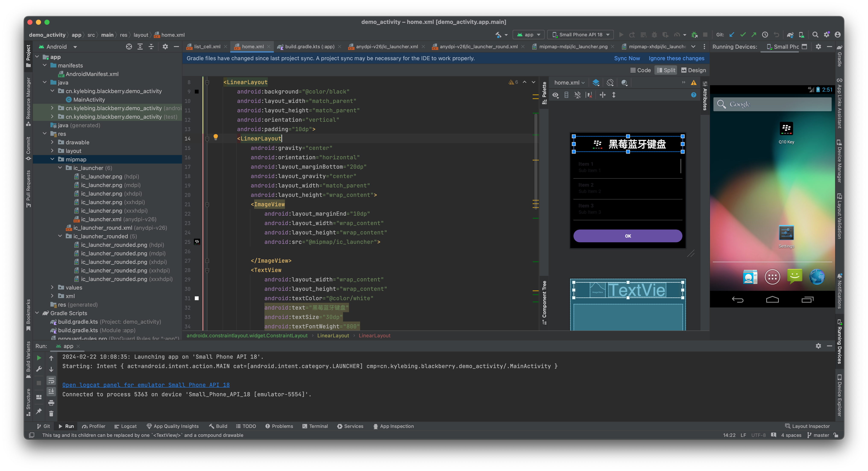Collapse the ic_launcher_rounded group
Viewport: 868px width, 471px height.
click(60, 236)
